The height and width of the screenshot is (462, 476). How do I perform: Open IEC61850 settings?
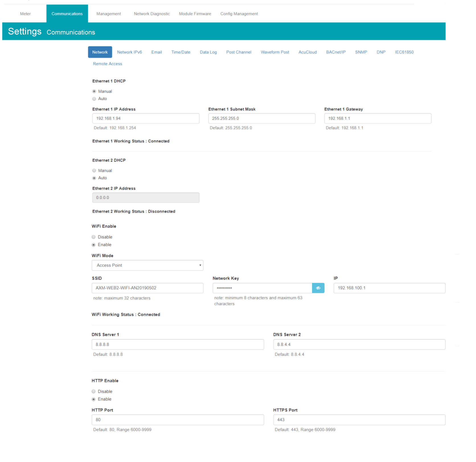pyautogui.click(x=404, y=52)
